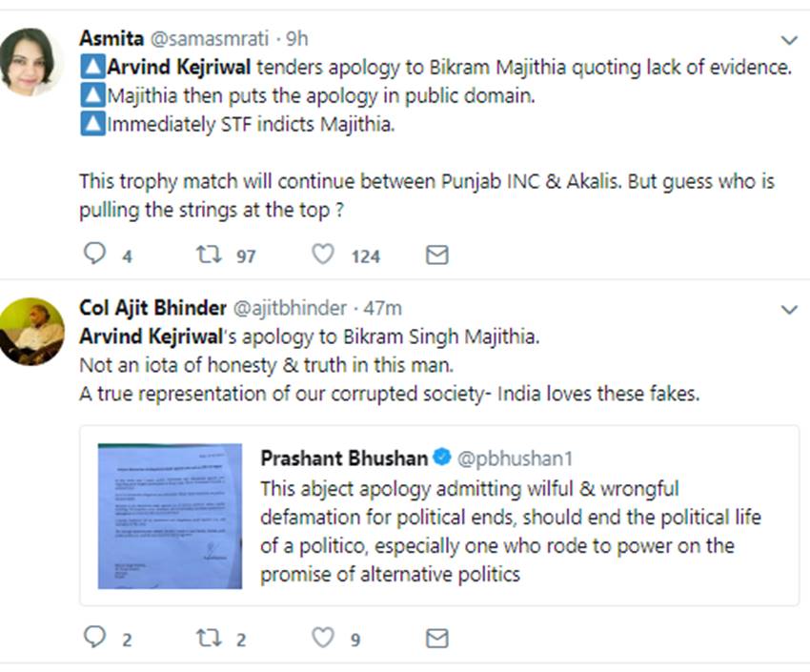Go to @ajitbhinder handle
Viewport: 810px width, 672px height.
tap(290, 308)
